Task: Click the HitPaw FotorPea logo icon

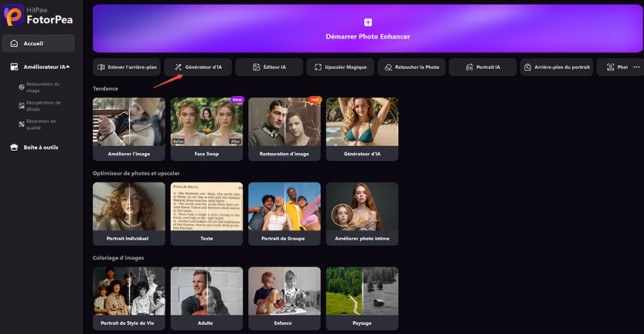Action: tap(12, 15)
